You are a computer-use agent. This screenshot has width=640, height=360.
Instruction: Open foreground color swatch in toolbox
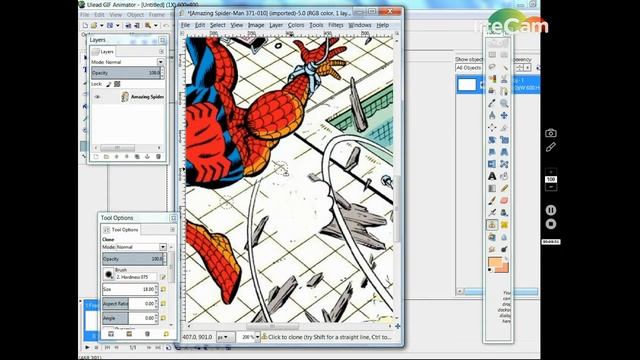[x=495, y=262]
